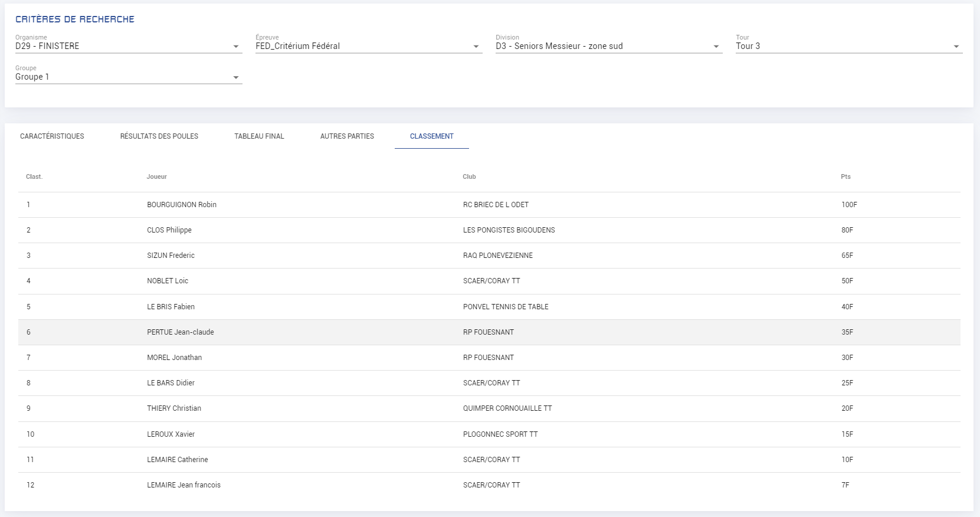Image resolution: width=980 pixels, height=517 pixels.
Task: Open the Résultats des poules tab
Action: pyautogui.click(x=159, y=136)
